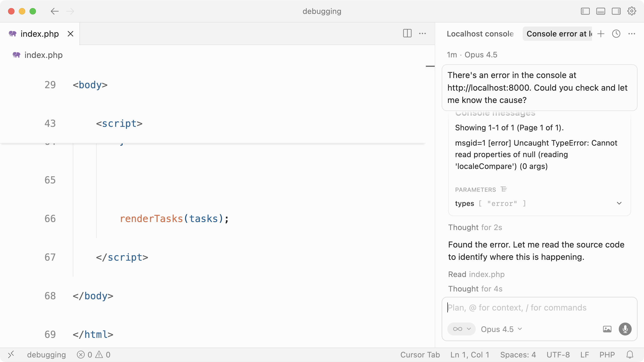This screenshot has height=362, width=644.
Task: Expand the Thought for 2s section
Action: coord(475,227)
